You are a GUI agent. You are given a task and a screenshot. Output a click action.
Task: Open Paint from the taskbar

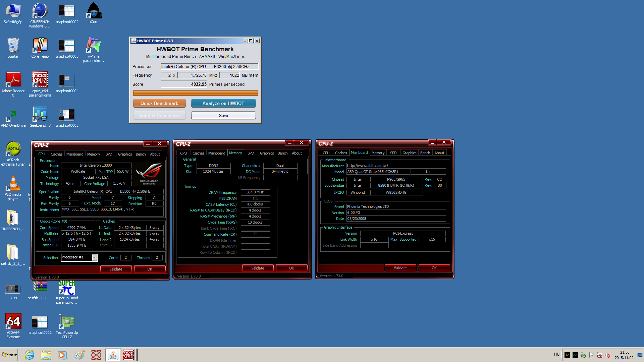coord(79,355)
